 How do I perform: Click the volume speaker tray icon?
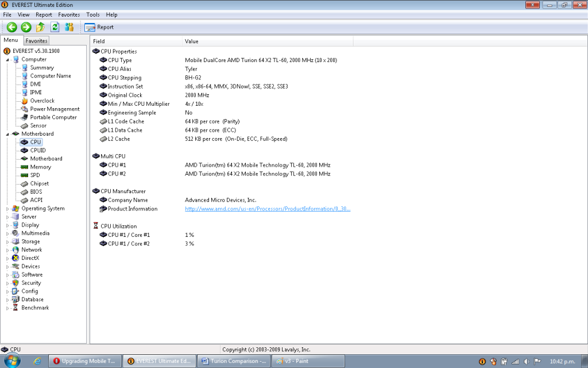point(527,362)
